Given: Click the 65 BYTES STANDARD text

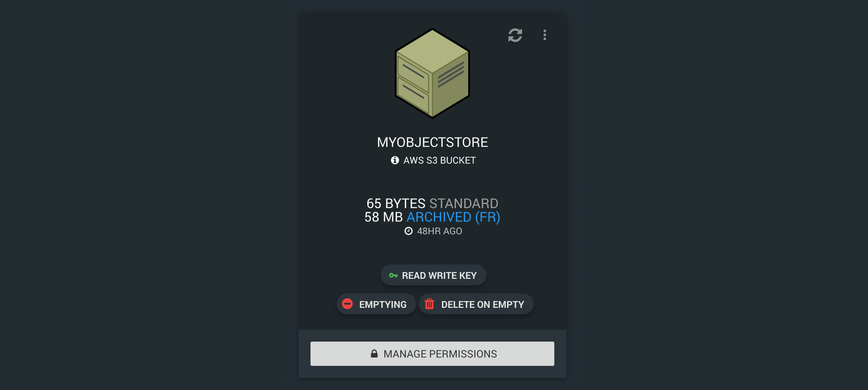Looking at the screenshot, I should 432,203.
